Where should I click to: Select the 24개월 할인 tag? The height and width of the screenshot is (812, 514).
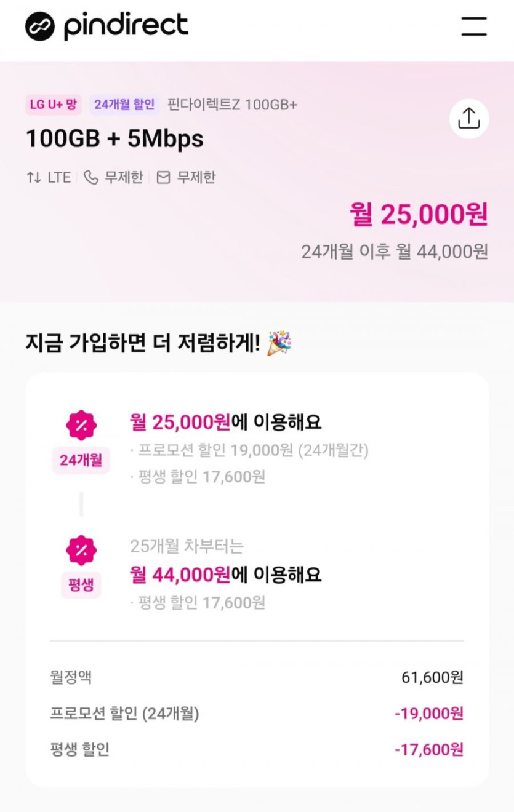click(x=124, y=105)
